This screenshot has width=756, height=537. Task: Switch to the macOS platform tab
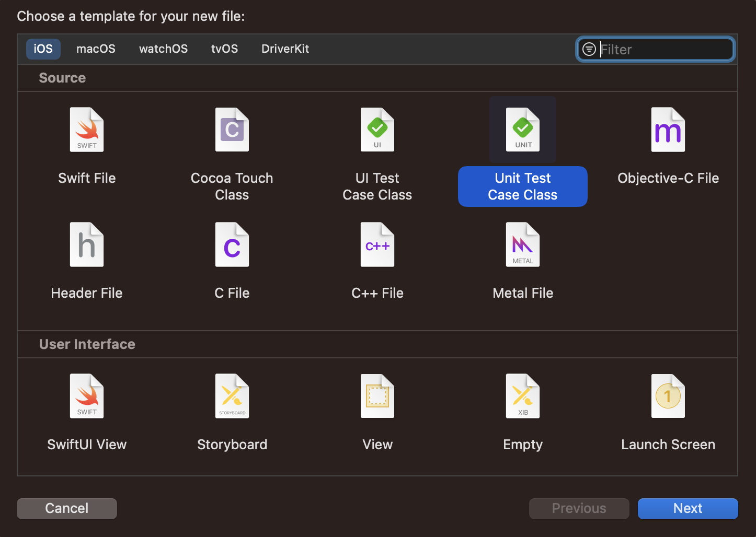[96, 49]
